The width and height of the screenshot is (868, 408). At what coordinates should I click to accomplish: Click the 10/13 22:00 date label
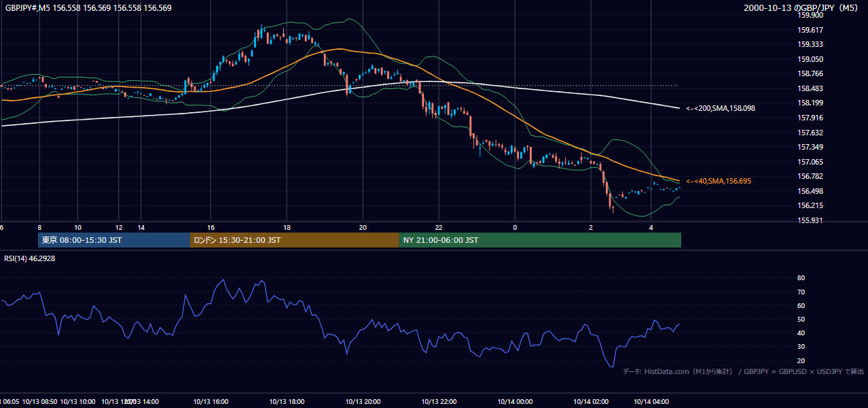tap(439, 402)
